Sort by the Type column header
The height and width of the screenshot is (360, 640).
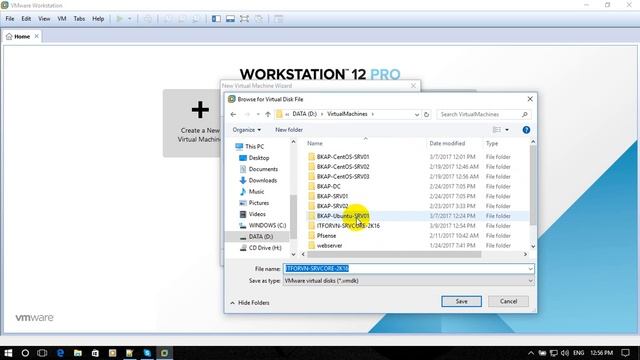pyautogui.click(x=492, y=143)
